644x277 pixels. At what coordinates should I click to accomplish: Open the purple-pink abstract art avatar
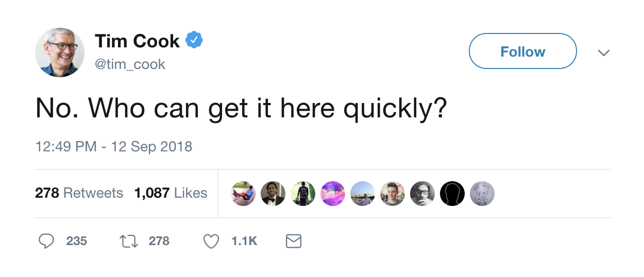[x=333, y=194]
